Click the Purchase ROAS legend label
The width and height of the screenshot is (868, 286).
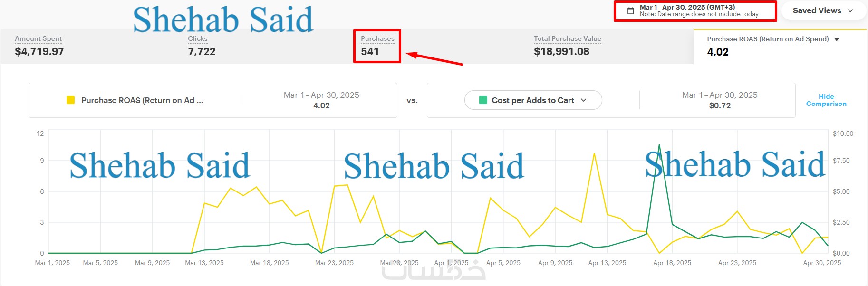click(142, 100)
